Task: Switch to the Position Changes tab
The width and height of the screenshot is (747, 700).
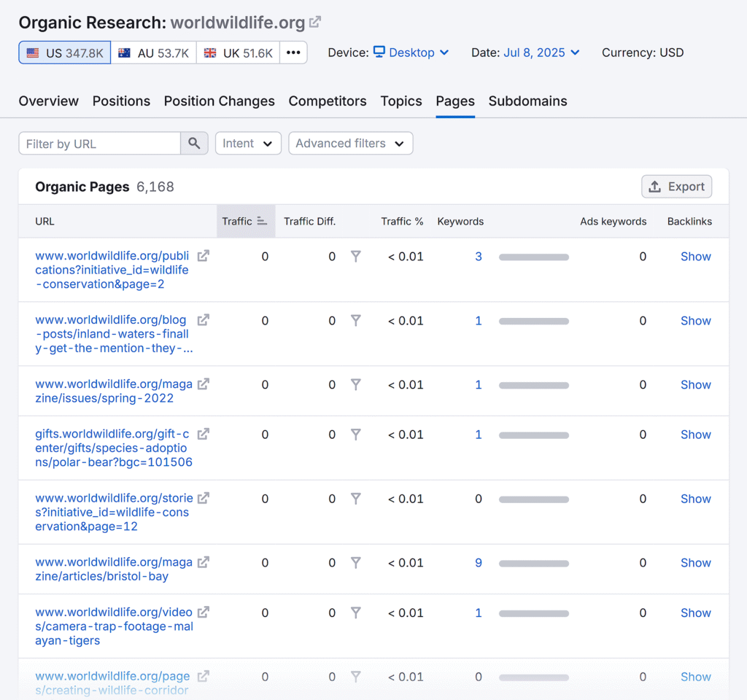Action: click(x=219, y=101)
